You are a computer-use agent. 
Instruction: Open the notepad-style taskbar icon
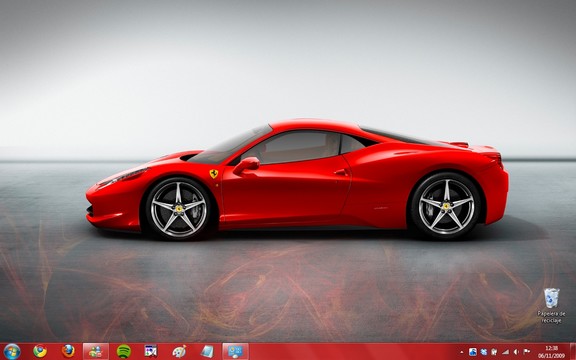pos(207,352)
